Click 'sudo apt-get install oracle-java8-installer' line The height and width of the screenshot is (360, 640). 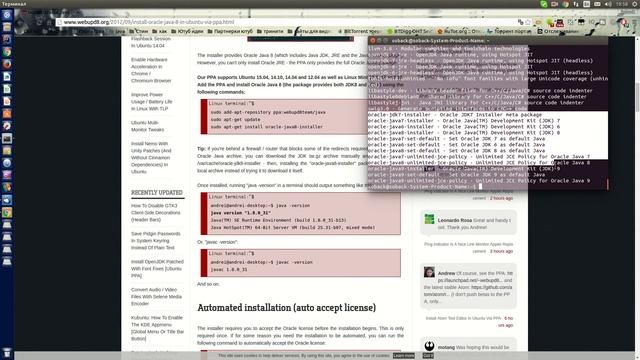click(267, 127)
